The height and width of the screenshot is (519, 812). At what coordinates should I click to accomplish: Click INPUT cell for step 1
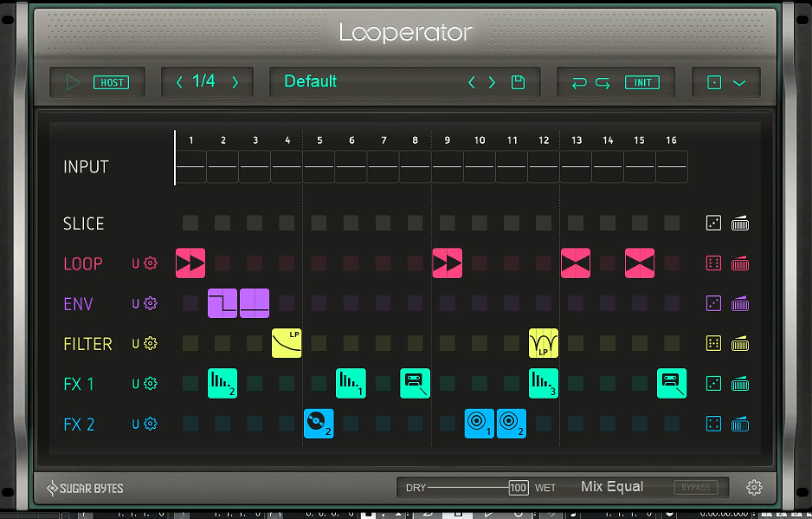[x=190, y=167]
